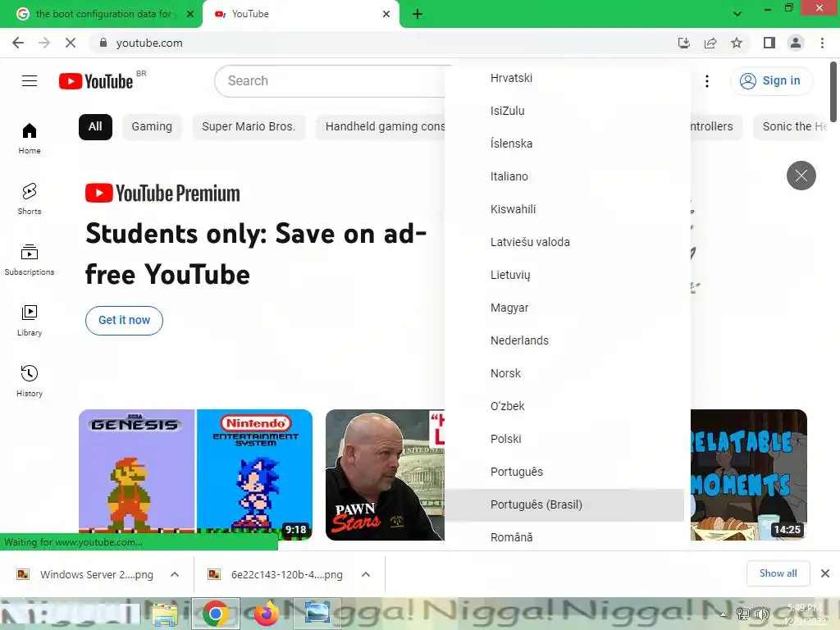This screenshot has height=630, width=840.
Task: Choose Magyar language
Action: (x=564, y=308)
